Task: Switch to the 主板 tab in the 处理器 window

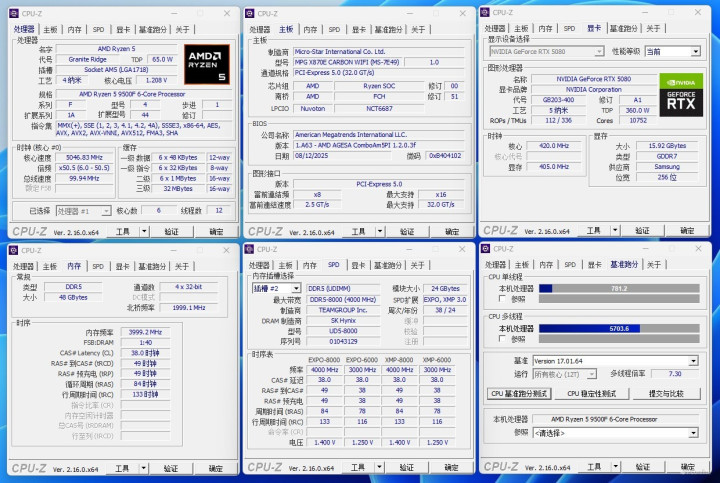Action: (x=50, y=29)
